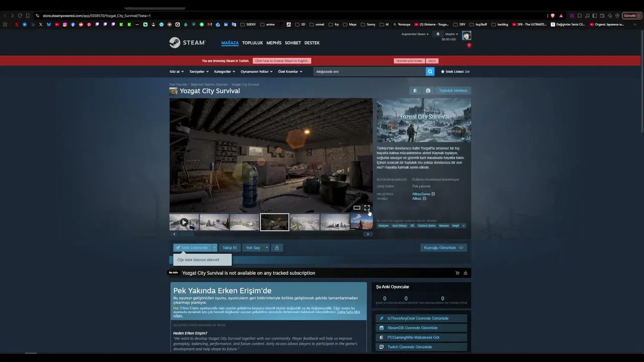This screenshot has width=644, height=362.
Task: Switch screenshot viewer to theater mode icon
Action: pos(357,208)
